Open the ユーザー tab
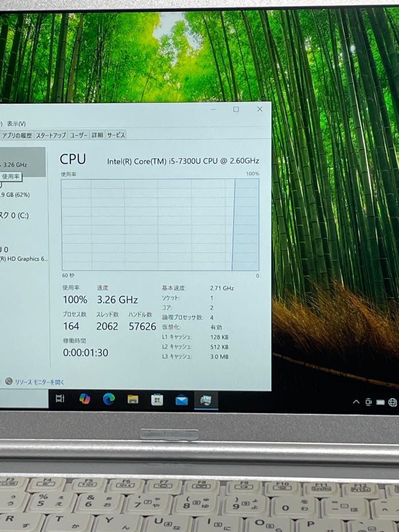The image size is (399, 532). point(78,134)
